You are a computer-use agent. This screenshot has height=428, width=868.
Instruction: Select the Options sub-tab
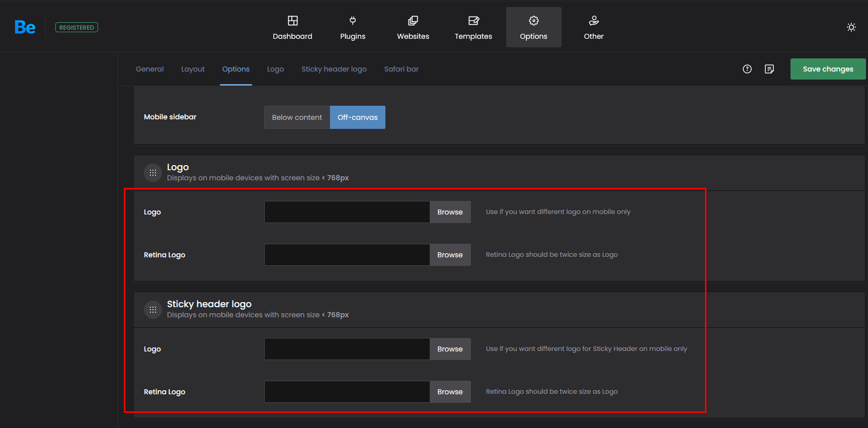coord(236,69)
